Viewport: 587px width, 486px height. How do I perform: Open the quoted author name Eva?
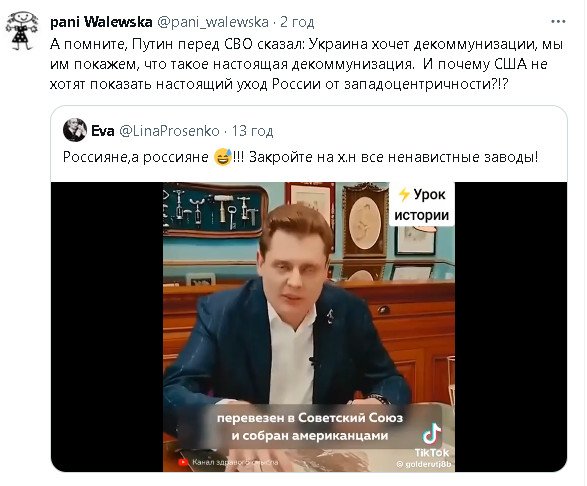(x=103, y=131)
